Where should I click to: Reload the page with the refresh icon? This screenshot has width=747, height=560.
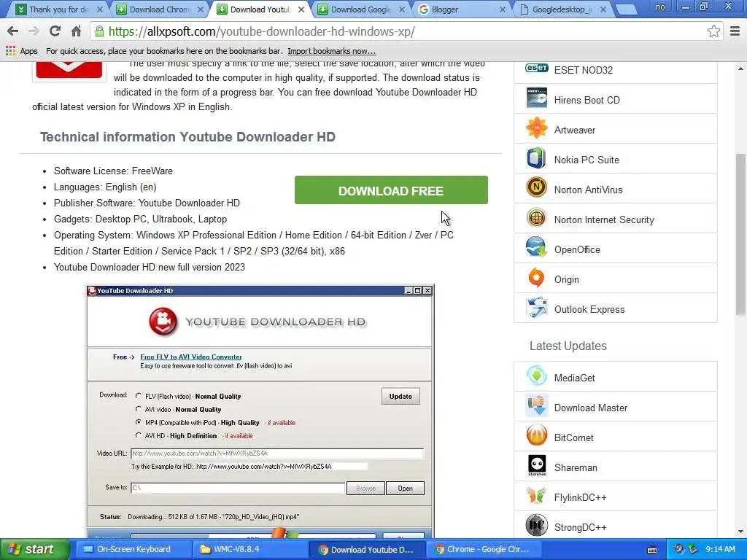[x=55, y=31]
